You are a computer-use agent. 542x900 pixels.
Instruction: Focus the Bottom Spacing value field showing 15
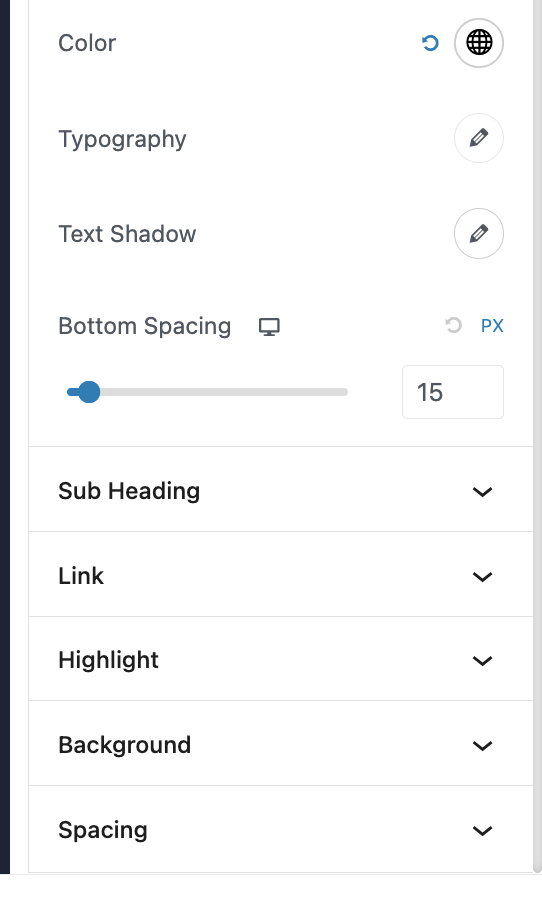pyautogui.click(x=453, y=392)
